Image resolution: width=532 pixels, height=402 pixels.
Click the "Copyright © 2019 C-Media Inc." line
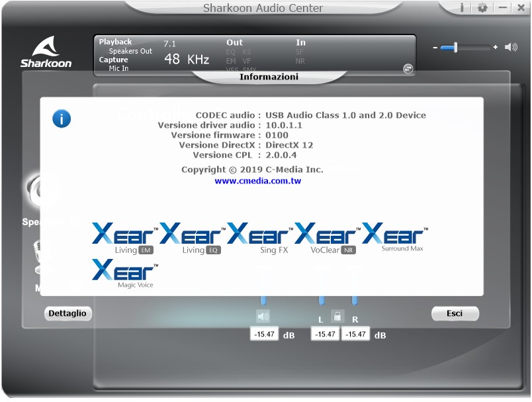pos(252,170)
